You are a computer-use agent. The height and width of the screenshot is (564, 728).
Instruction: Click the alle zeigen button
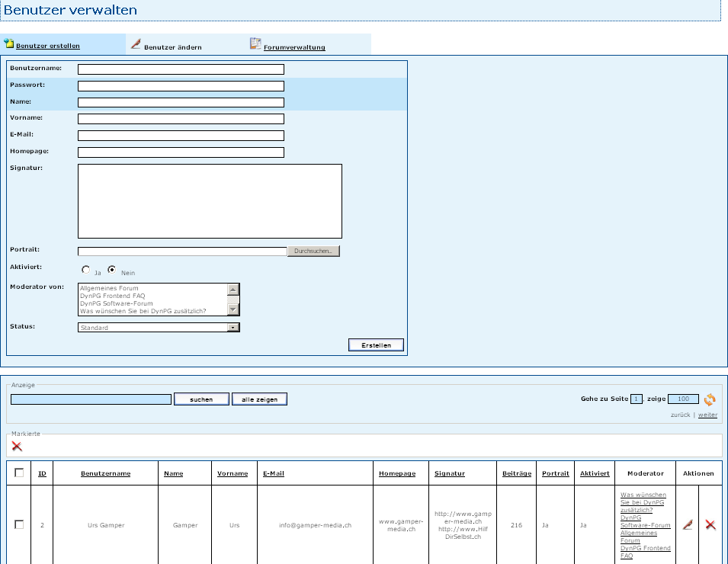pyautogui.click(x=259, y=399)
